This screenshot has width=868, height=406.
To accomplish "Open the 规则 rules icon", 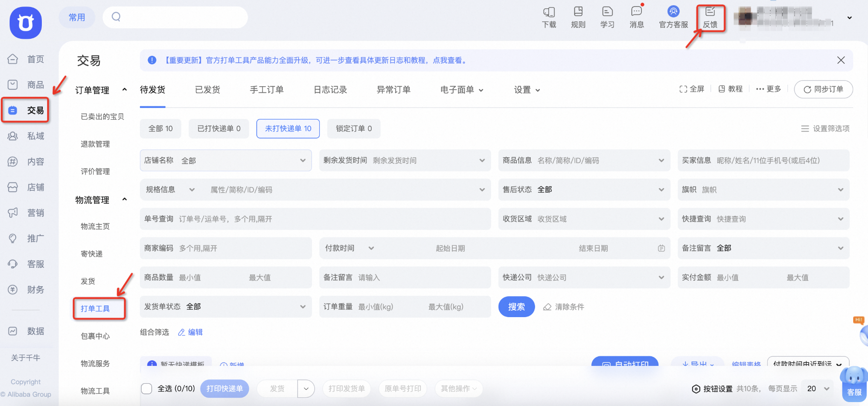I will tap(578, 17).
